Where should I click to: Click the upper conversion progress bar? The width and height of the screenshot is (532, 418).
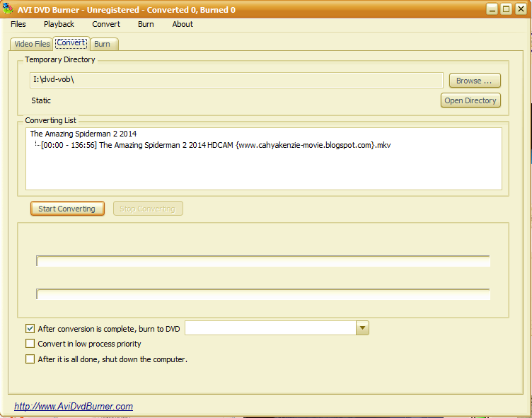point(263,261)
